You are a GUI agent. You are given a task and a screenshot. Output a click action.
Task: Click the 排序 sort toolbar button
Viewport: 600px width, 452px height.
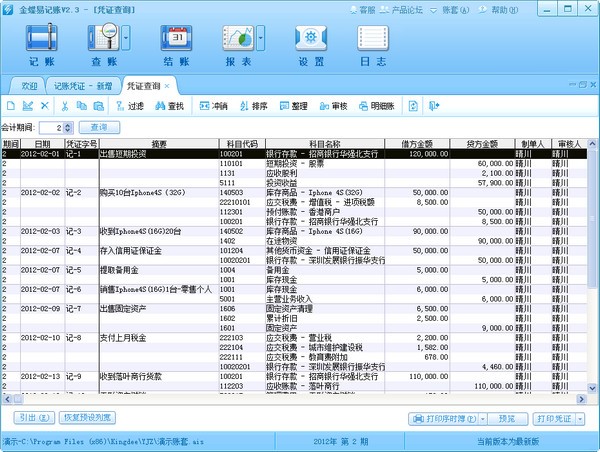(x=252, y=105)
